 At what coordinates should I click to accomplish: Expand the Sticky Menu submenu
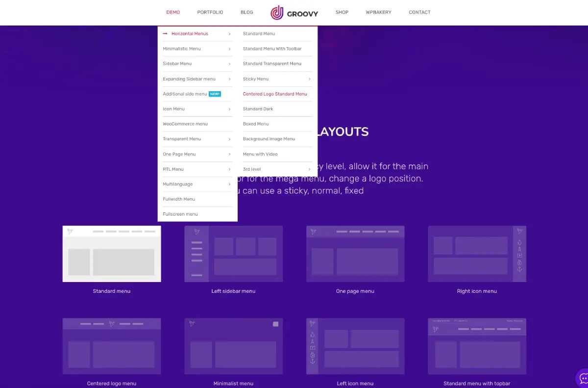click(x=310, y=78)
